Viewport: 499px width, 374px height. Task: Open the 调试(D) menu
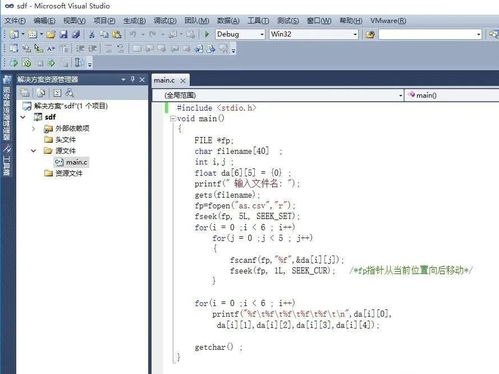point(165,21)
